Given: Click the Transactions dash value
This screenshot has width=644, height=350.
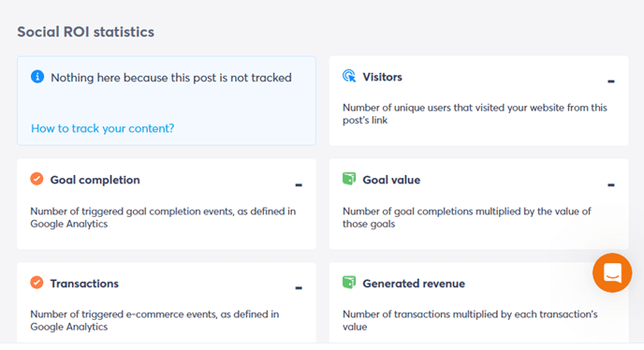Looking at the screenshot, I should click(x=299, y=288).
